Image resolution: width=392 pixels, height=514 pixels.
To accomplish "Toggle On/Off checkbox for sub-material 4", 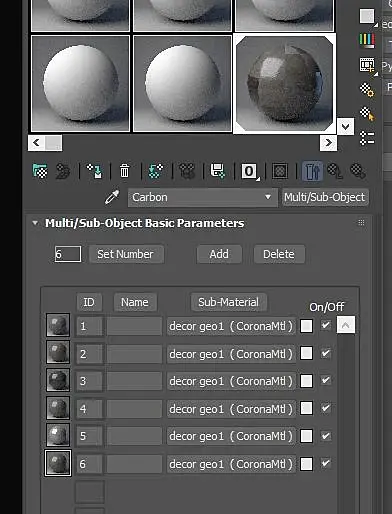I will point(325,408).
